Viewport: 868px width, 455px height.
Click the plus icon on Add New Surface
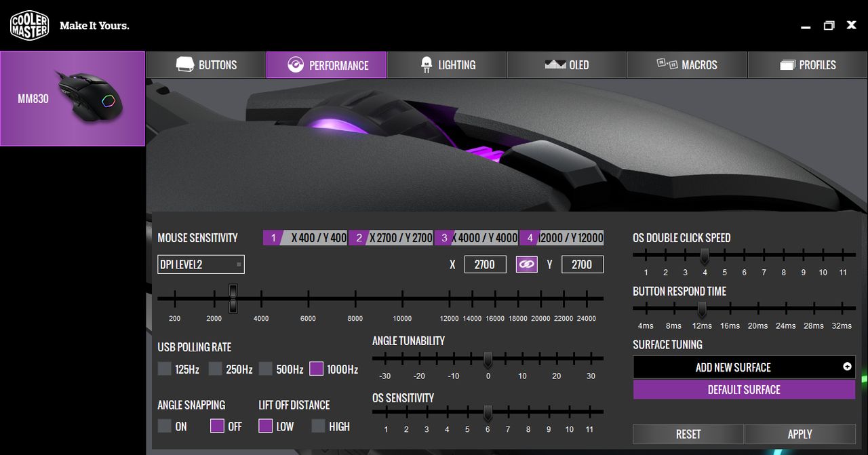point(847,366)
